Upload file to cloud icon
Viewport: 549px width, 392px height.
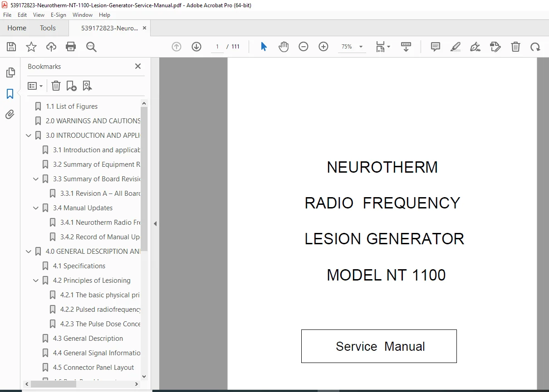pyautogui.click(x=51, y=47)
